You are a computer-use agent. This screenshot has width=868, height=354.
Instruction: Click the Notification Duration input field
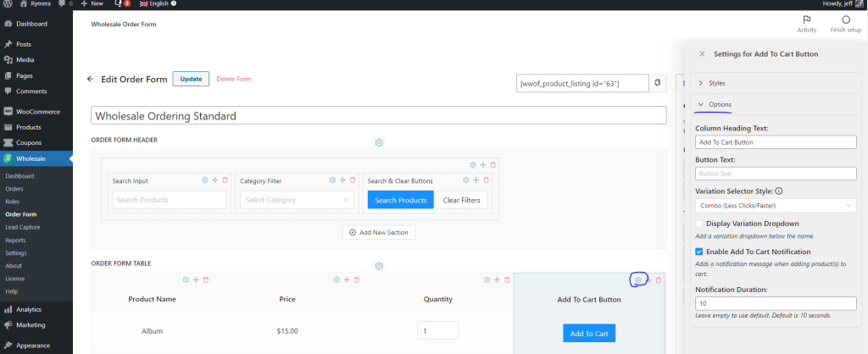point(776,303)
